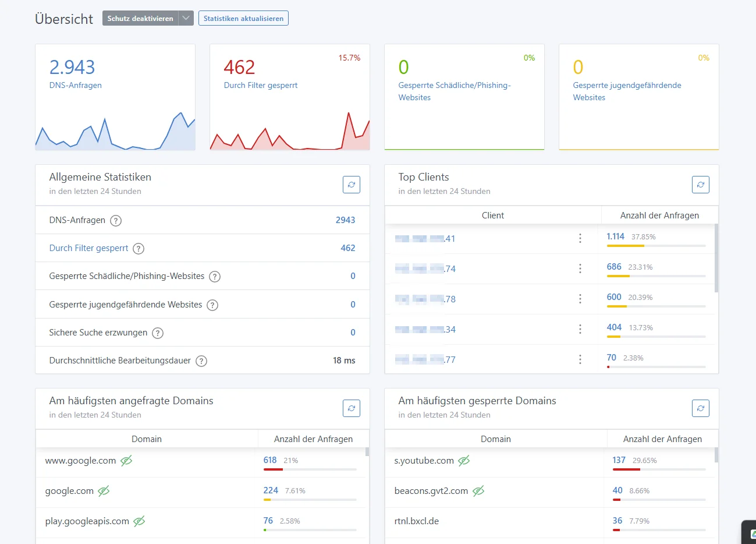Open Durch Filter gesperrt link on 462 card
This screenshot has width=756, height=544.
tap(261, 85)
